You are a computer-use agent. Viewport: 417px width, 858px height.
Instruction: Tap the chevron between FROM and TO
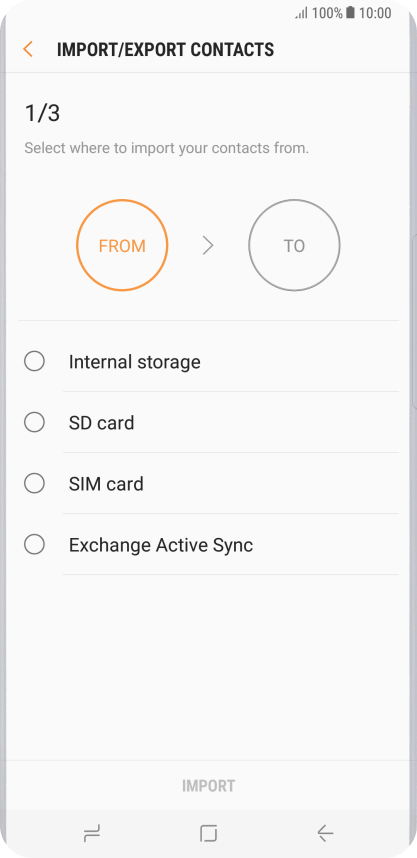tap(208, 246)
